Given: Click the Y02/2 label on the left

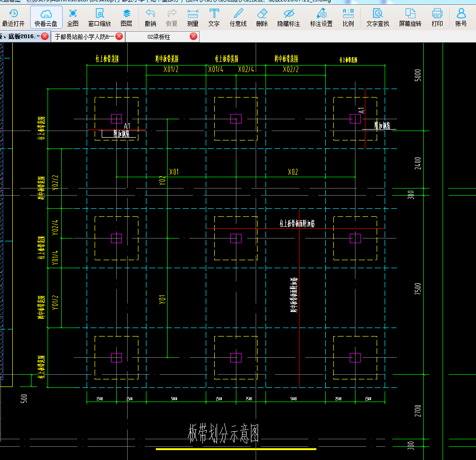Looking at the screenshot, I should pos(55,182).
